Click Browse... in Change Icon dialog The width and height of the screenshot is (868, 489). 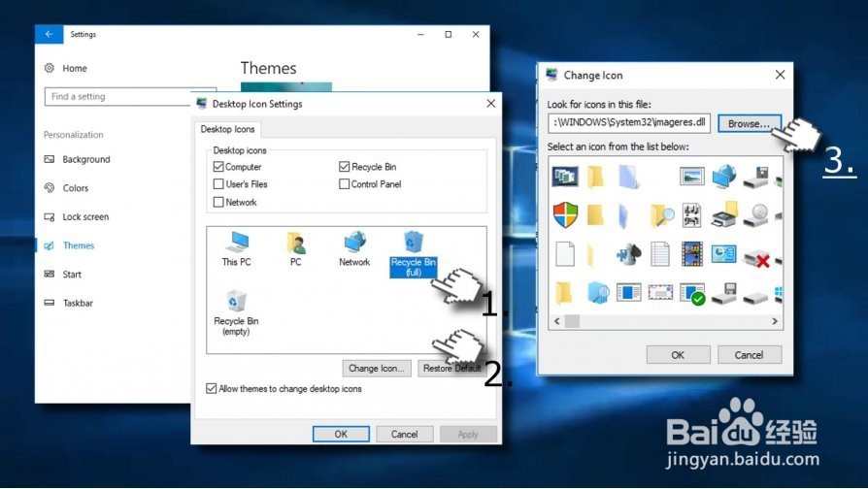(749, 123)
